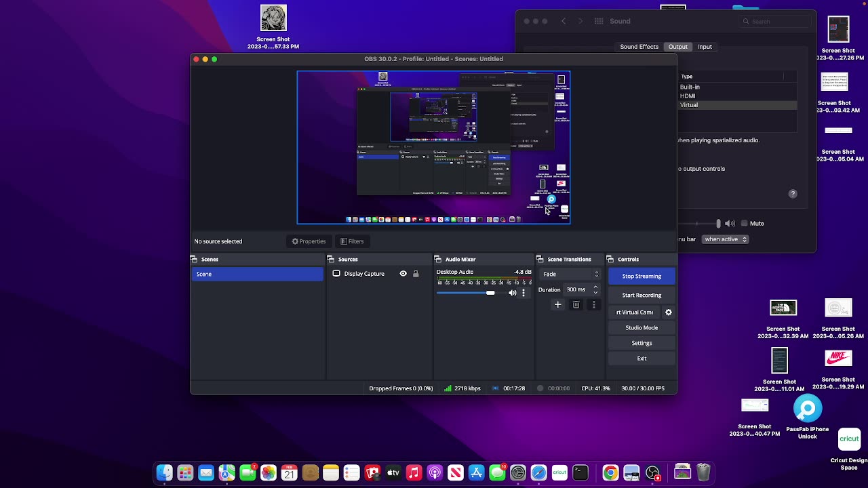Stop the live stream

642,276
